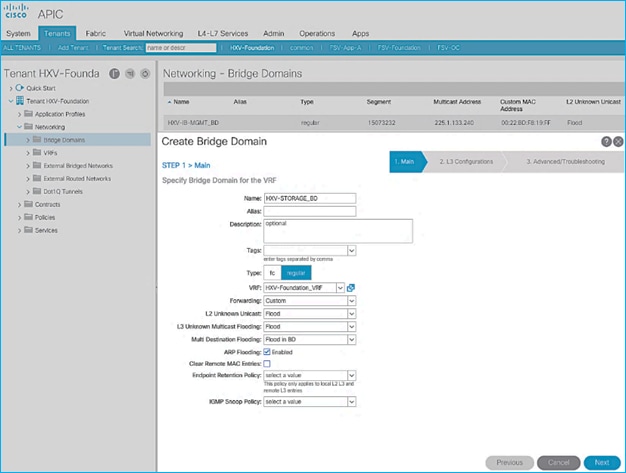Screen dimensions: 626x473
Task: Click the Bridge Domains folder icon
Action: 37,140
